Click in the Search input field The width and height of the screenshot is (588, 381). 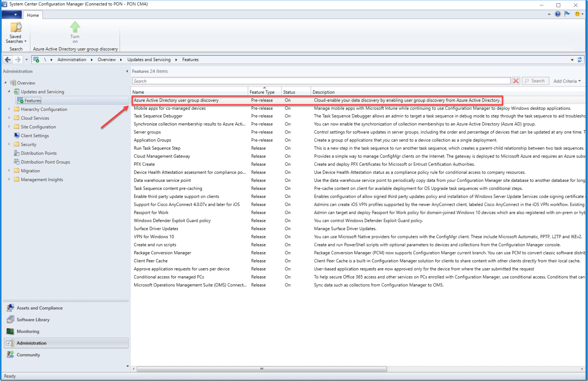(x=321, y=81)
